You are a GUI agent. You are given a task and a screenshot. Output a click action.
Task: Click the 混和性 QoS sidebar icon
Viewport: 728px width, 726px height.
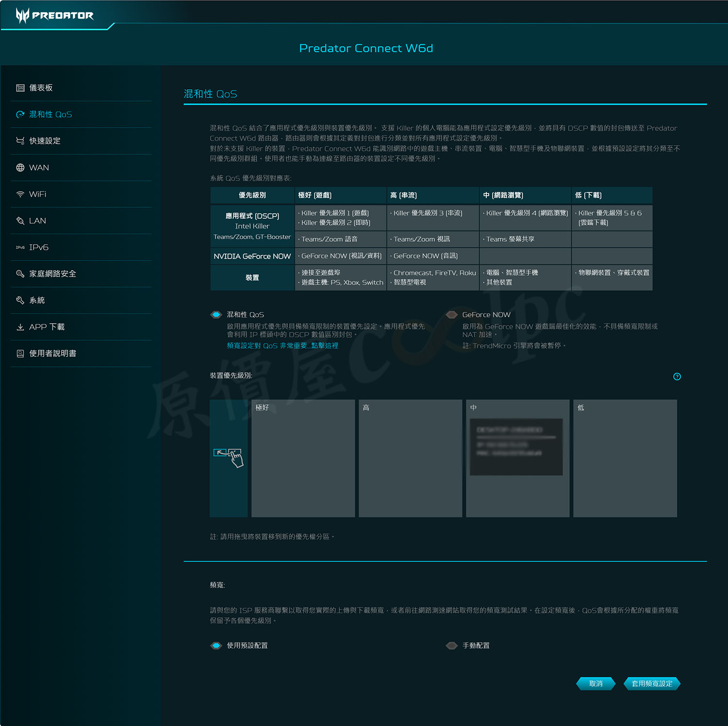click(20, 115)
